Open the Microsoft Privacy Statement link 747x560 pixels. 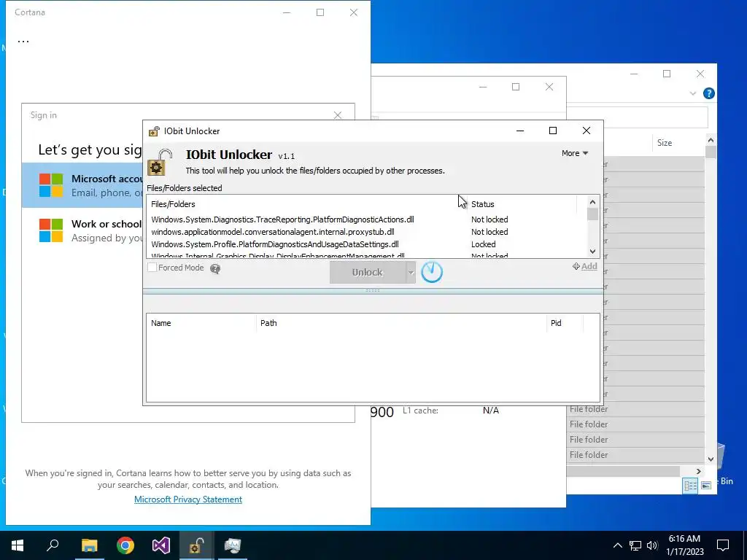click(188, 499)
